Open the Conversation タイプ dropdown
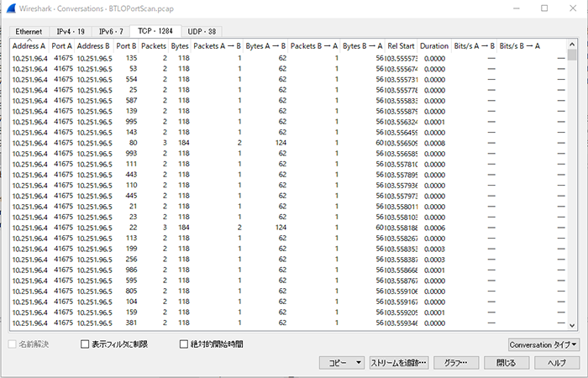Image resolution: width=588 pixels, height=378 pixels. [x=544, y=344]
